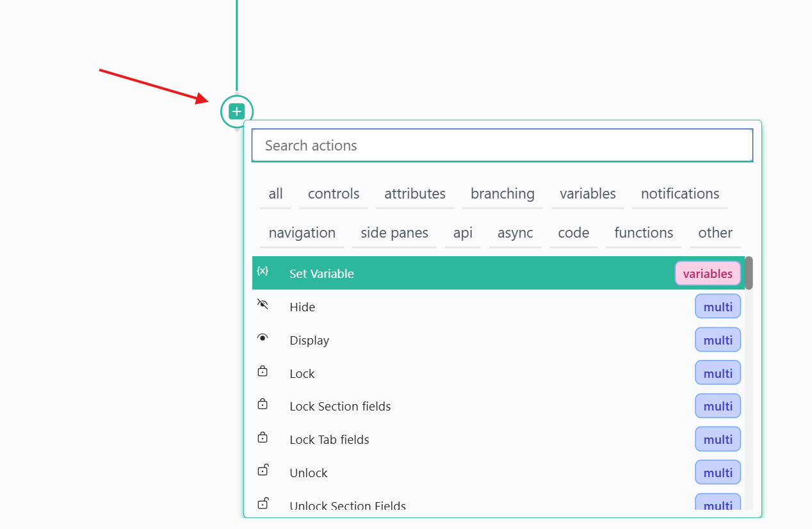This screenshot has width=812, height=529.
Task: Click the multi badge on Unlock row
Action: (x=718, y=473)
